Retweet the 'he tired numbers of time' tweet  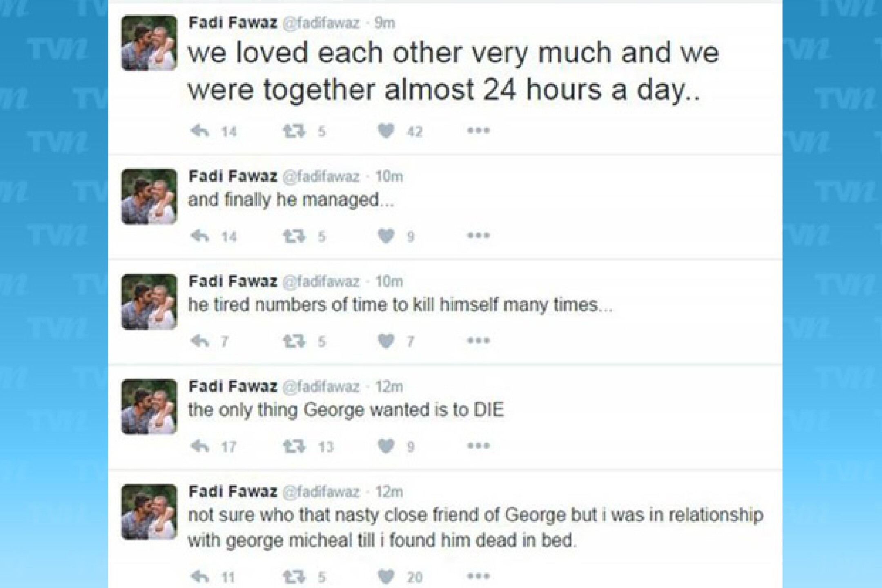point(294,341)
